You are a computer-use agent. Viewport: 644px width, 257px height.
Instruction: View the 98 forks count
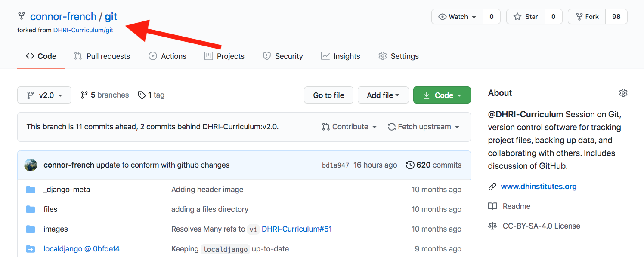point(616,17)
